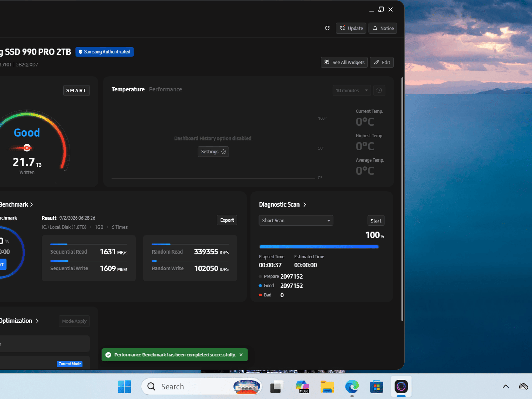Image resolution: width=532 pixels, height=399 pixels.
Task: Open the S.M.A.R.T. details button
Action: pyautogui.click(x=76, y=90)
